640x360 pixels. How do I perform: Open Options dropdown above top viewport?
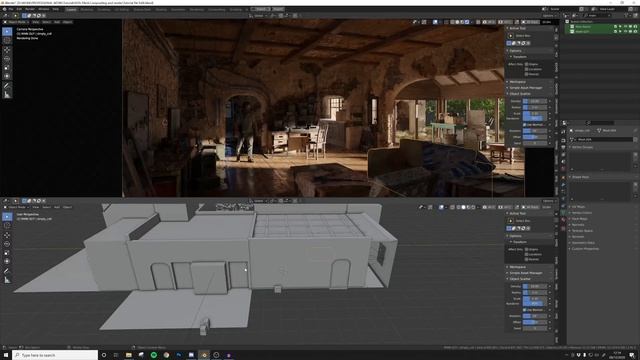tap(548, 16)
